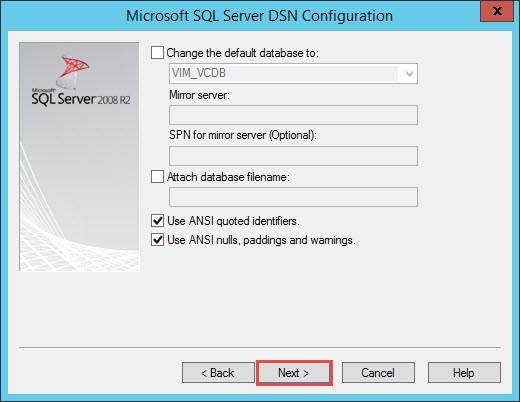Tick the 'Attach database filename' checkbox
This screenshot has height=402, width=520.
[157, 177]
